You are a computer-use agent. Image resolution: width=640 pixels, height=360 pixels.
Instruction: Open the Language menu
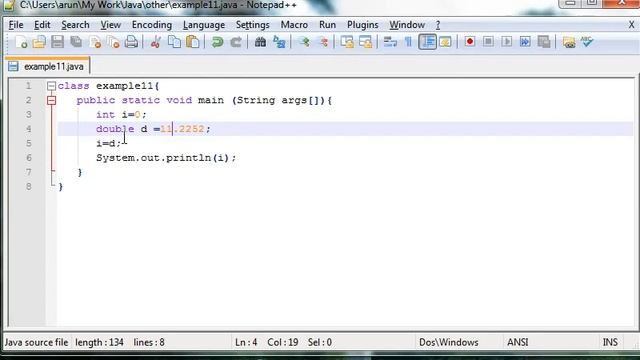coord(204,25)
